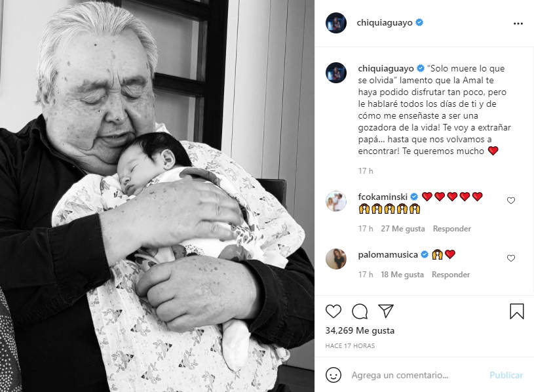Screen dimensions: 534x392
Task: Click the Publicar button
Action: 506,375
